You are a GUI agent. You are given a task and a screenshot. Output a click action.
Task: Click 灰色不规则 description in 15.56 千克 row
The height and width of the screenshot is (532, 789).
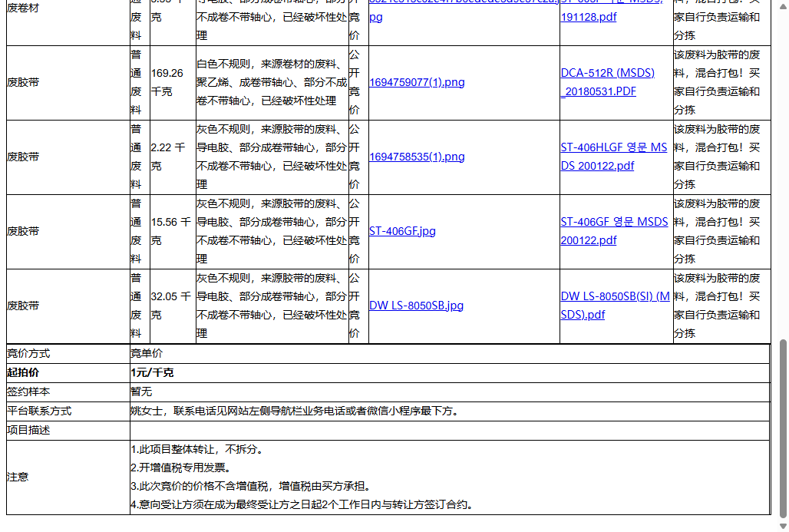[272, 232]
